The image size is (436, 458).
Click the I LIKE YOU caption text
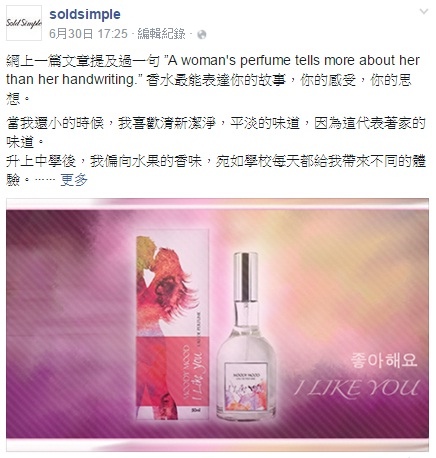[356, 389]
